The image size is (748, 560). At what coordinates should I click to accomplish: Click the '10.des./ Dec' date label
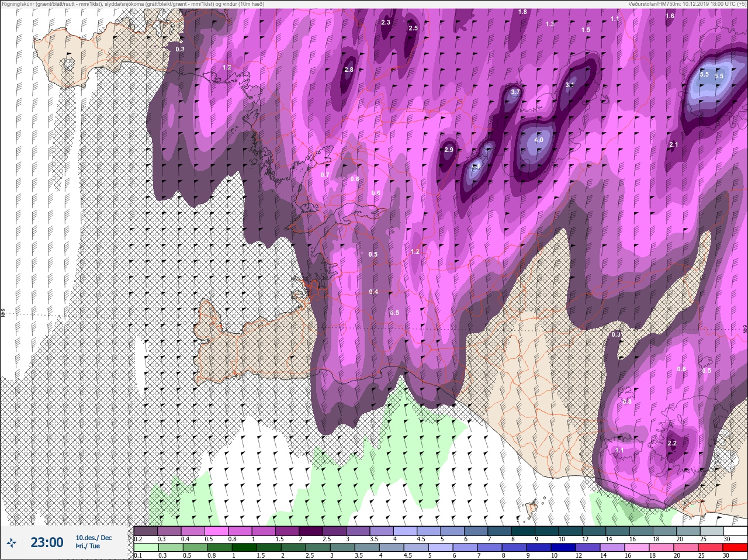(x=93, y=538)
